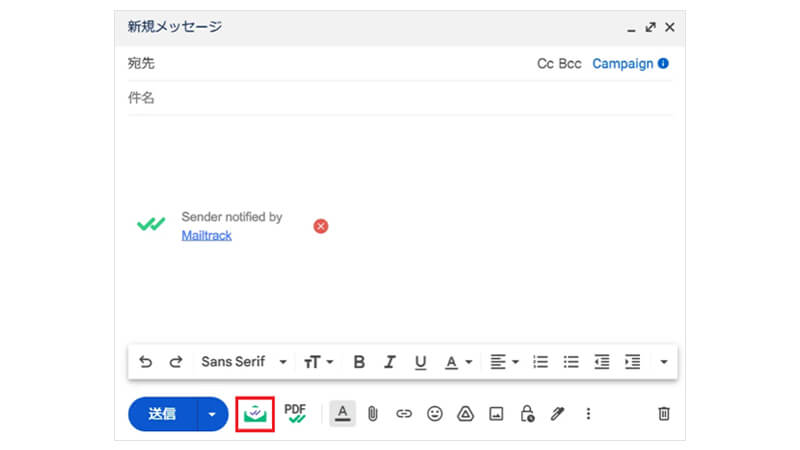Toggle bold formatting
800x450 pixels.
(359, 362)
